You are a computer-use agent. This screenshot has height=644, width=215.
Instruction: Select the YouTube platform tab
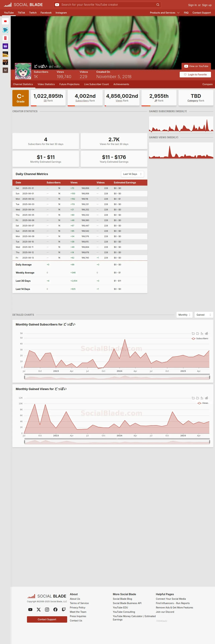(x=9, y=13)
